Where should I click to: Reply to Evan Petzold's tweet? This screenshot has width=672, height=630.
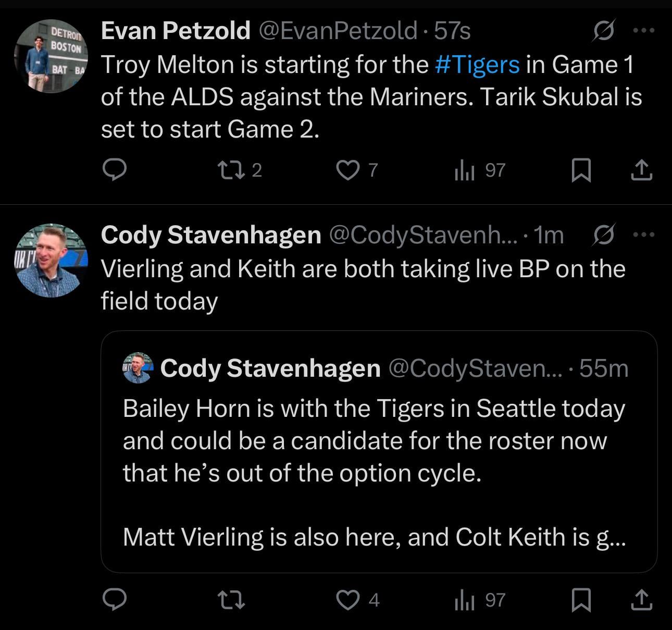click(x=114, y=170)
